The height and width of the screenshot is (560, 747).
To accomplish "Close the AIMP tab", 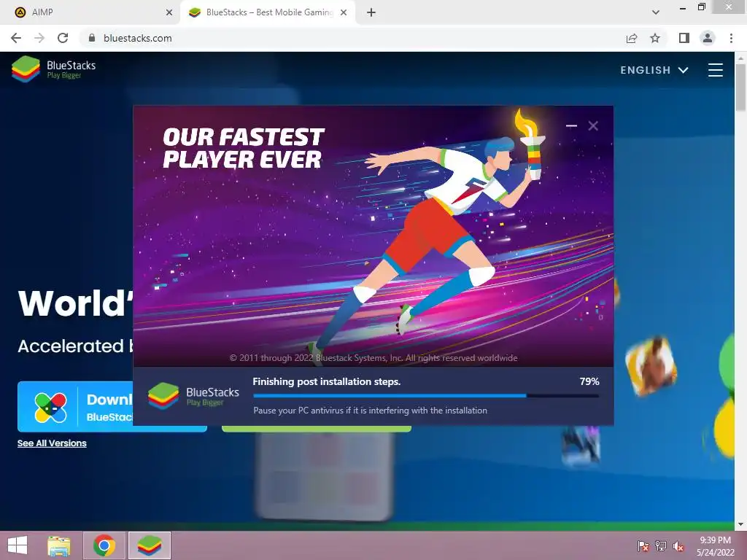I will (x=169, y=12).
